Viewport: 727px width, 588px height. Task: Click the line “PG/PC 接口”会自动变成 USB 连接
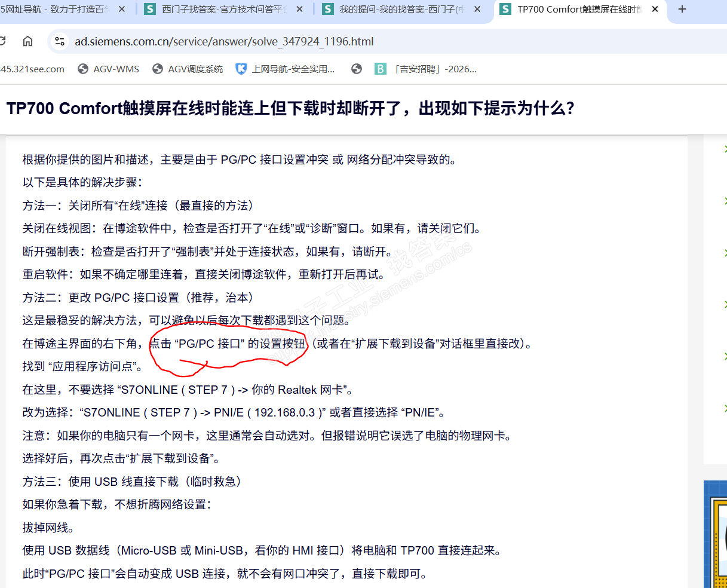(225, 574)
